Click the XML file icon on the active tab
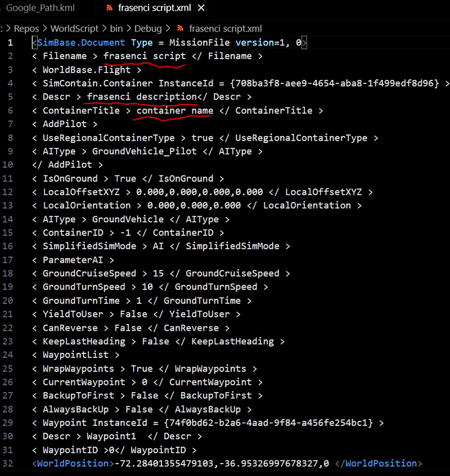The width and height of the screenshot is (450, 476). click(110, 8)
